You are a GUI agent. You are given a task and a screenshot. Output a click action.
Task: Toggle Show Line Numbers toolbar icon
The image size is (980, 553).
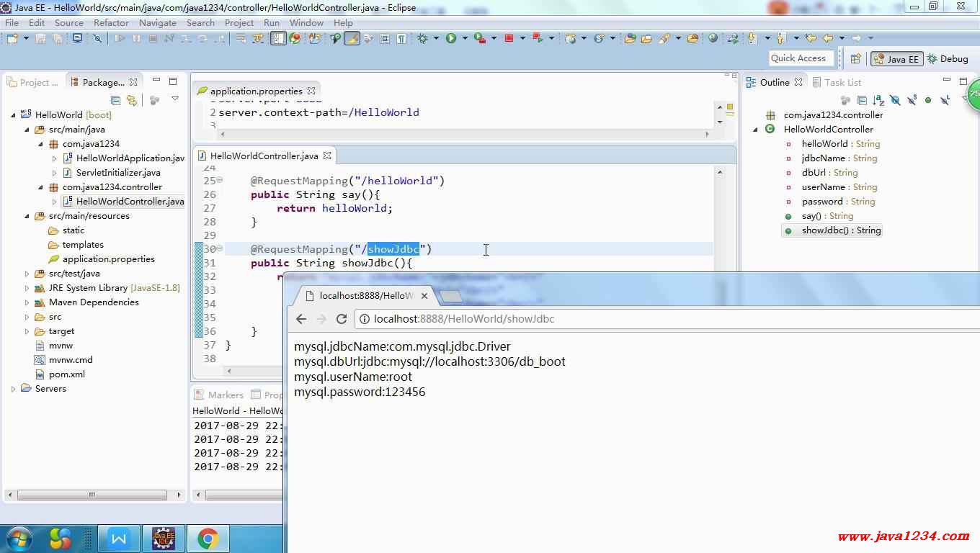[x=278, y=38]
